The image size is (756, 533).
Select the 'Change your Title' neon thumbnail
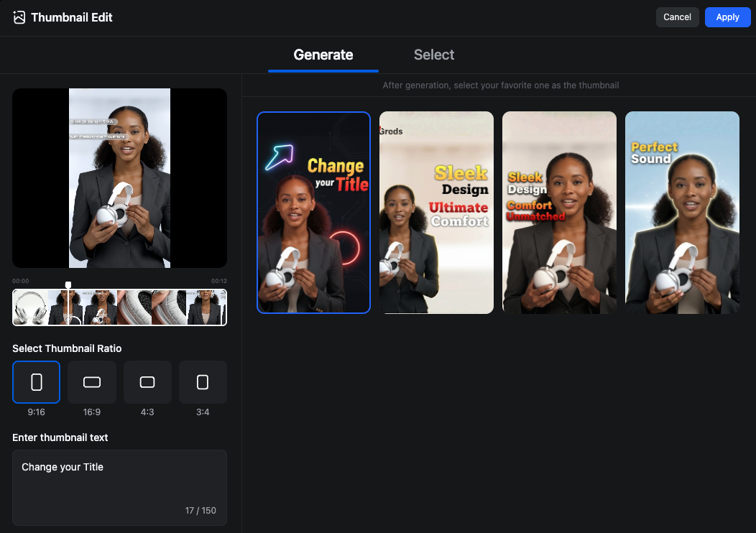(313, 213)
